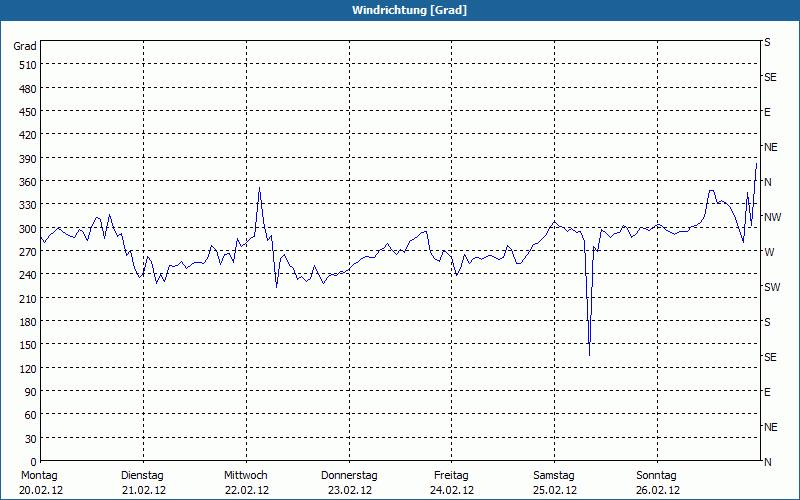
Task: Pick the date 20.02.12
Action: [41, 490]
